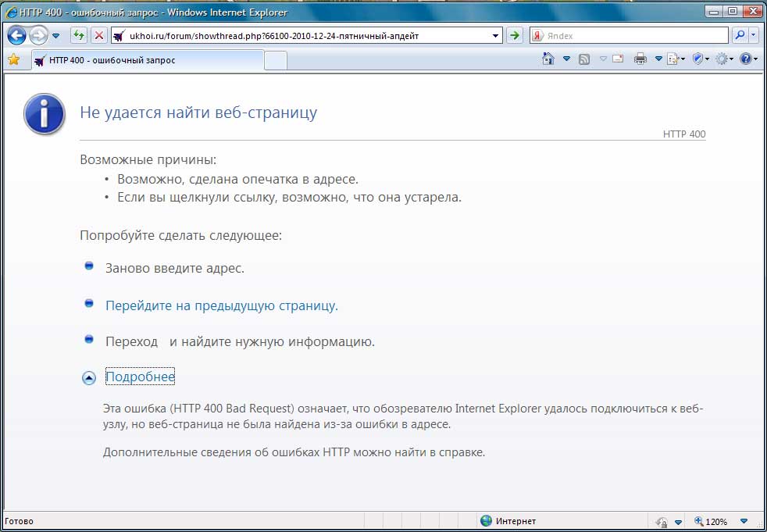Click the red Stop loading icon
767x532 pixels.
pyautogui.click(x=99, y=35)
